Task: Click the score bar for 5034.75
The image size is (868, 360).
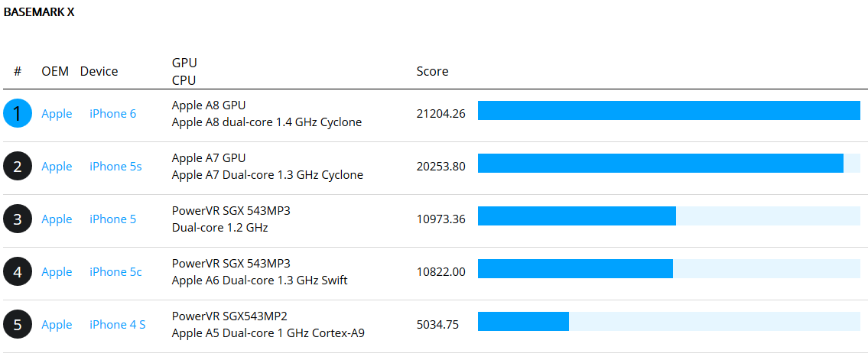Action: (x=669, y=322)
